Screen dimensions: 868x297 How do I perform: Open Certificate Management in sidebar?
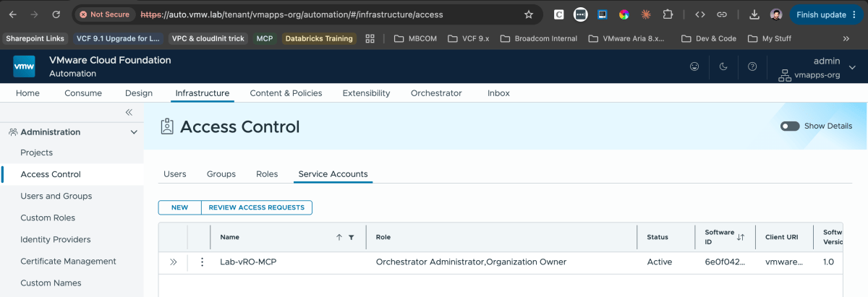69,261
